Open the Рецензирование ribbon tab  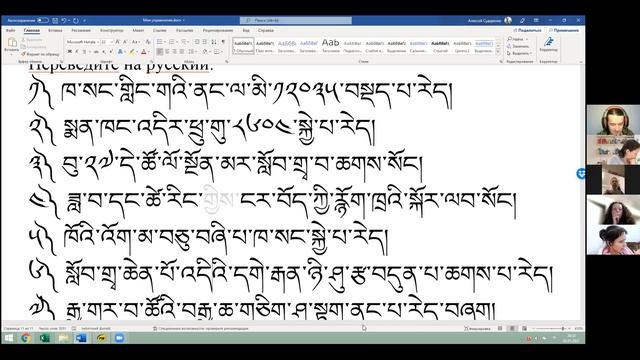218,31
